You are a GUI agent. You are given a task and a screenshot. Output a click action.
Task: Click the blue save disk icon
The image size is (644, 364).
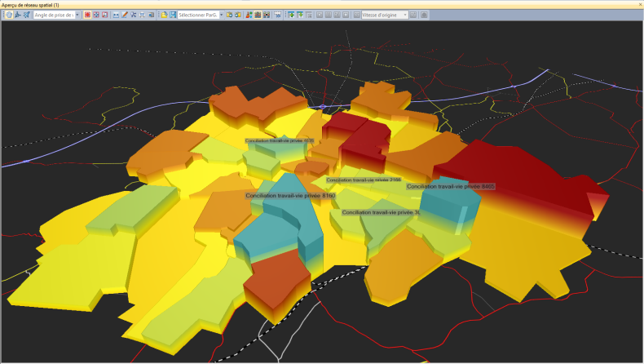[x=173, y=15]
